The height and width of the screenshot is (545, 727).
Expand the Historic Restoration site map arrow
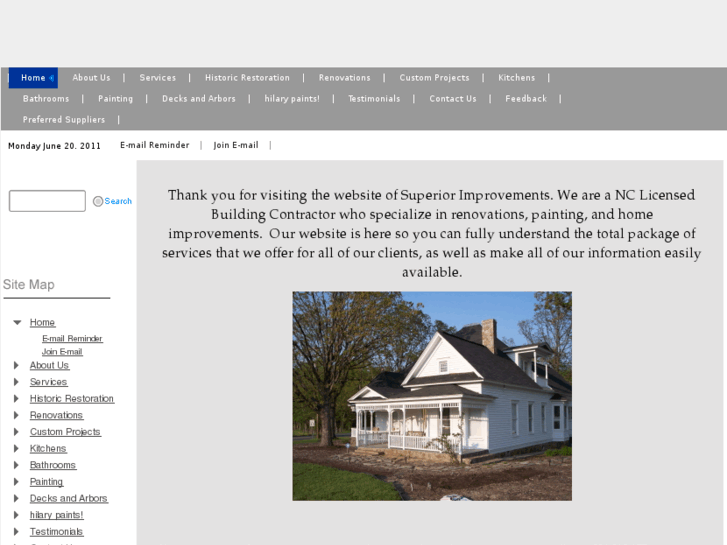pyautogui.click(x=16, y=399)
